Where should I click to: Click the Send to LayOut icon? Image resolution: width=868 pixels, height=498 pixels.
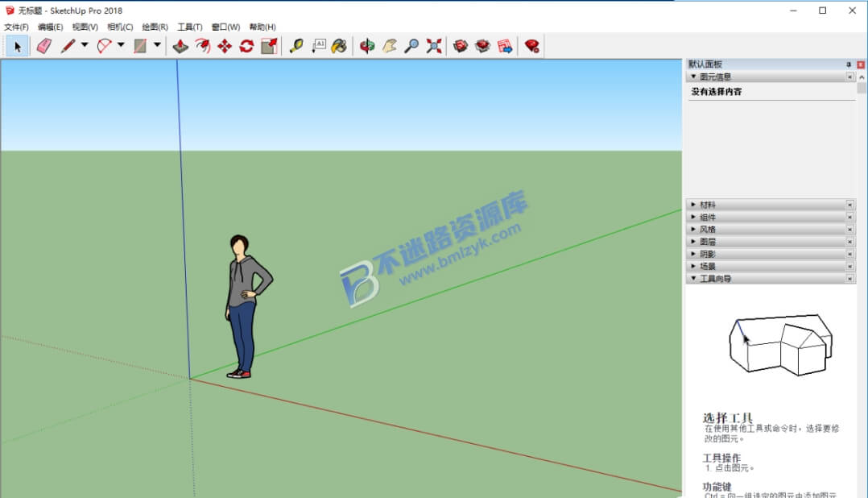[x=505, y=46]
